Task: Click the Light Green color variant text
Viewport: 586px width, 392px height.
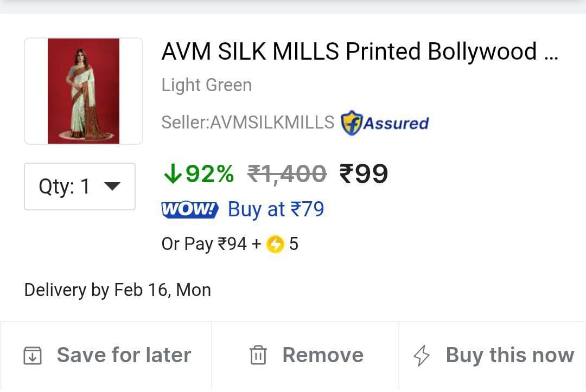Action: coord(207,85)
